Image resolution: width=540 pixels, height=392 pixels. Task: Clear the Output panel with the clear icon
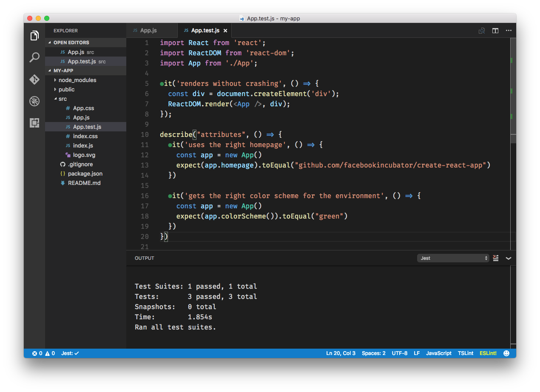495,258
